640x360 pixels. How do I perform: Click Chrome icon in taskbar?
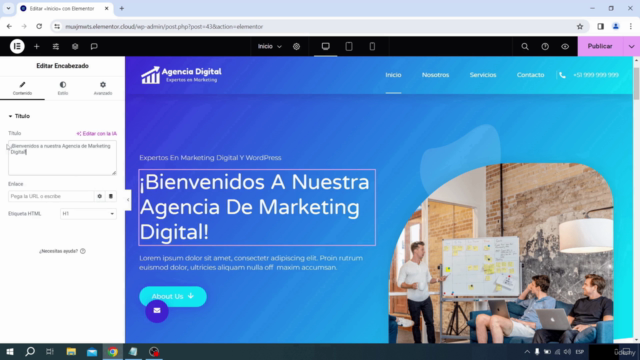coord(113,352)
